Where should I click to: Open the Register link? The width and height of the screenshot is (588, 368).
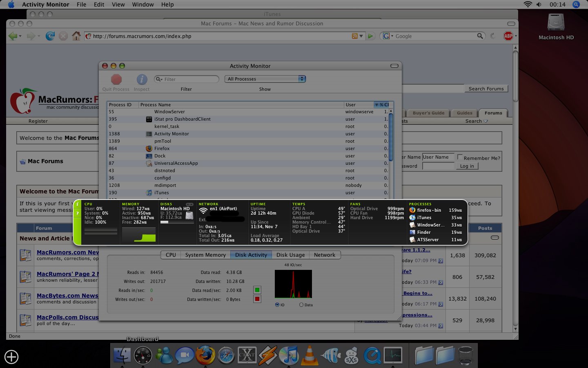(38, 121)
